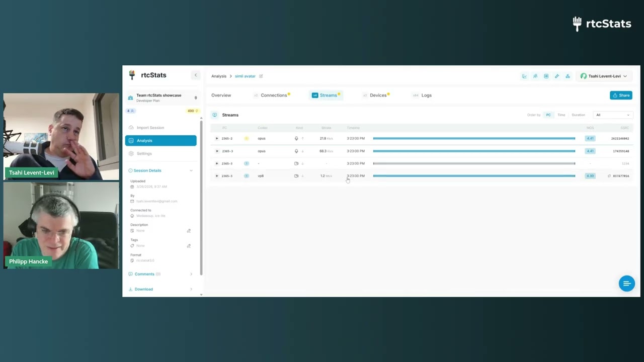Click the network nodes icon in top toolbar

coord(568,76)
